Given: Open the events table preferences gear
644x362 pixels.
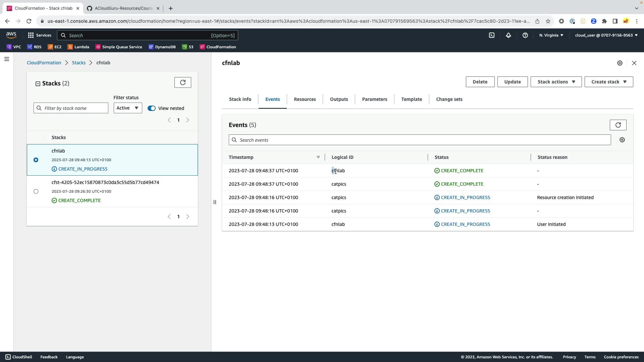Looking at the screenshot, I should pyautogui.click(x=622, y=140).
